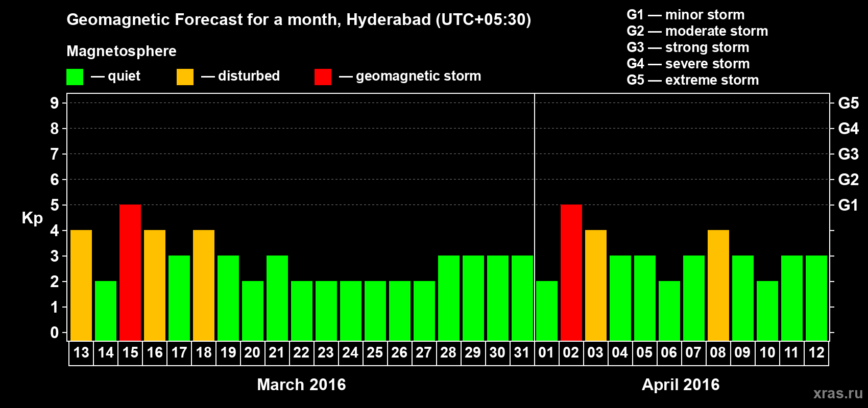Viewport: 868px width, 408px height.
Task: Click date label 05 on the axis
Action: [x=644, y=352]
